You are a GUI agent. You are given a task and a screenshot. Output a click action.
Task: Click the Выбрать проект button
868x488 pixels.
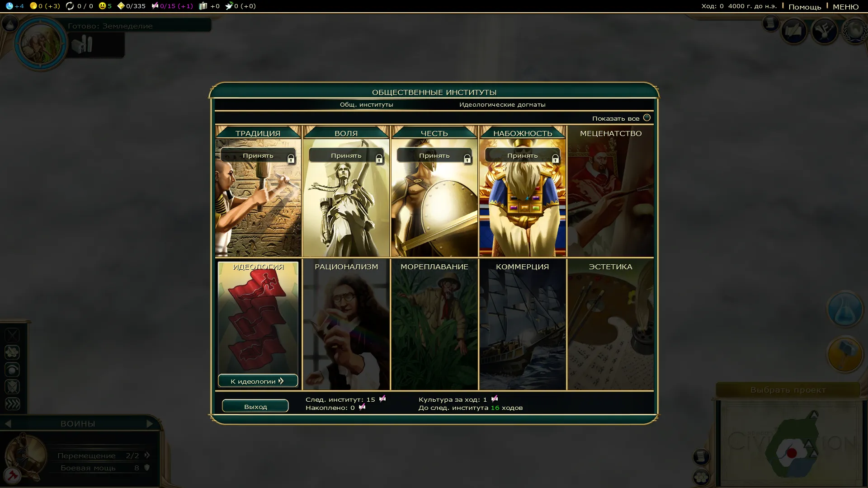[788, 389]
